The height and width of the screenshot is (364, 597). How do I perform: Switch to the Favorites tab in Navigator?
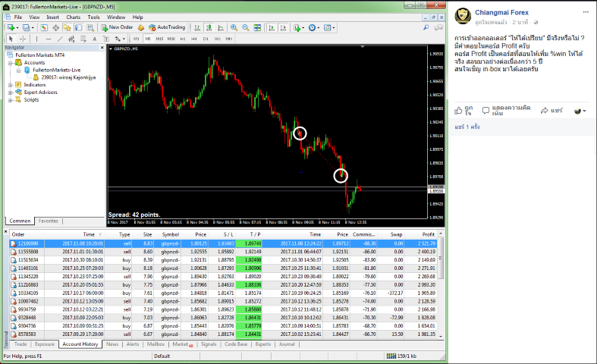49,221
